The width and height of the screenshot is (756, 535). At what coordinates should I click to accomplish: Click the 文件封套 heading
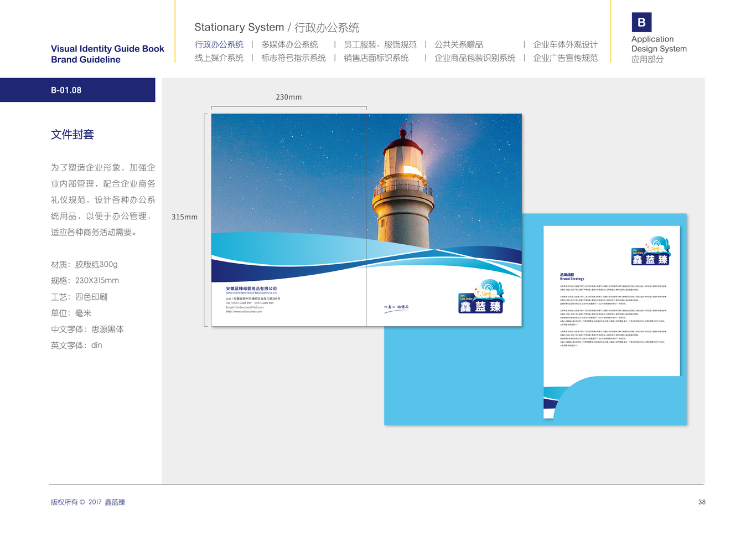[73, 134]
